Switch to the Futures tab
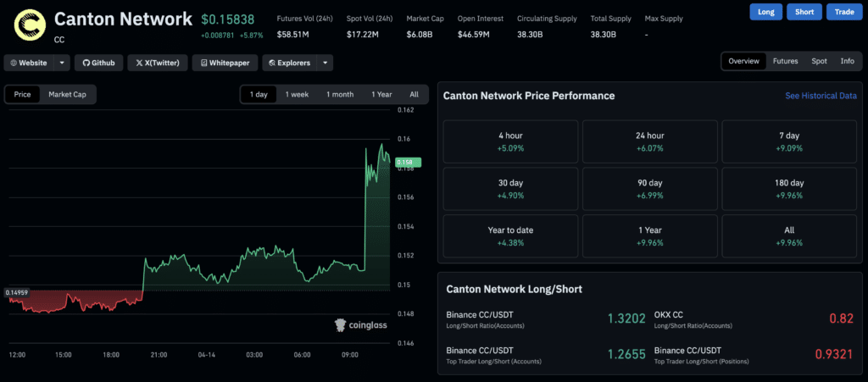Viewport: 868px width, 382px height. click(785, 62)
